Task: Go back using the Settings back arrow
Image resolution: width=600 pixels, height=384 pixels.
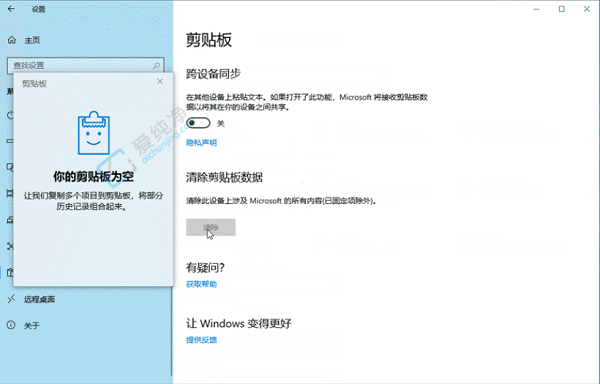Action: (11, 9)
